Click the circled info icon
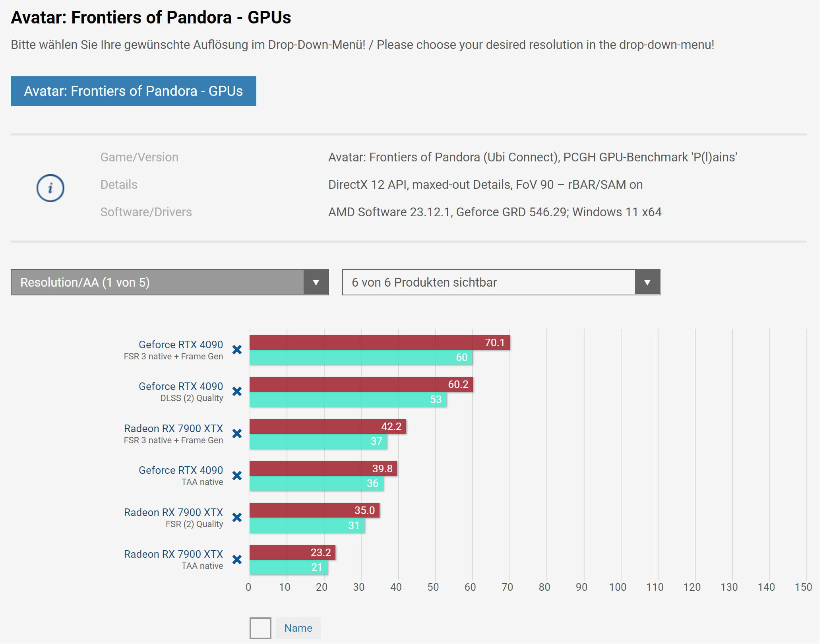 pos(50,188)
